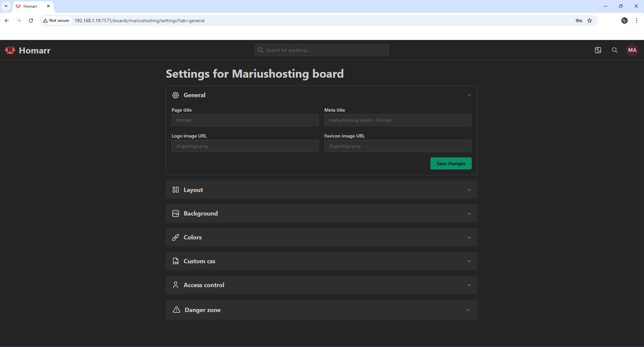Expand the Danger zone section

click(x=322, y=310)
